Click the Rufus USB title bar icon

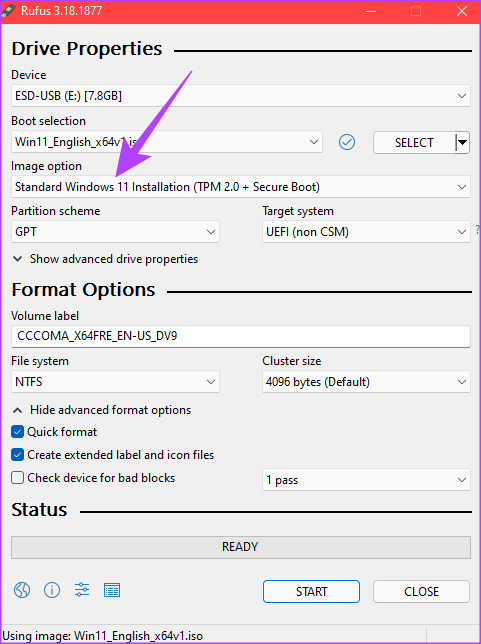(x=9, y=11)
